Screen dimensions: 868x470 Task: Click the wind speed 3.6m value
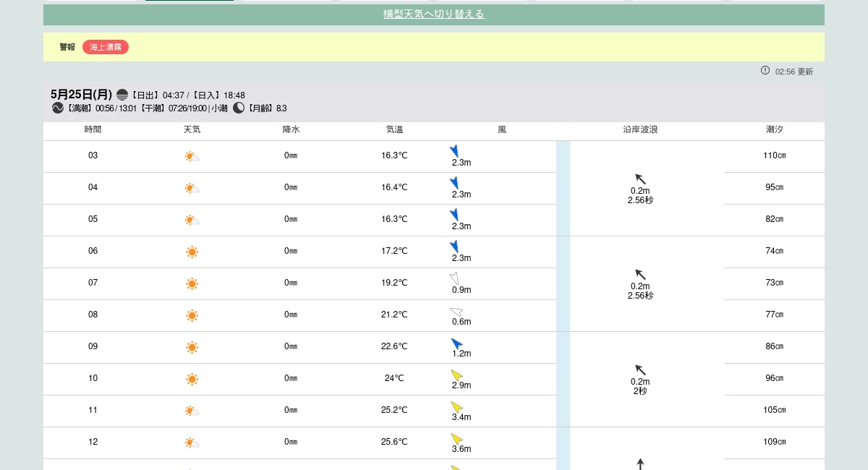tap(461, 449)
